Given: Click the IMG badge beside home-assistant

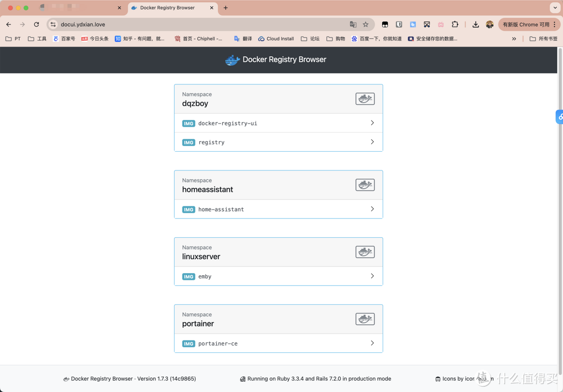Looking at the screenshot, I should click(x=189, y=210).
